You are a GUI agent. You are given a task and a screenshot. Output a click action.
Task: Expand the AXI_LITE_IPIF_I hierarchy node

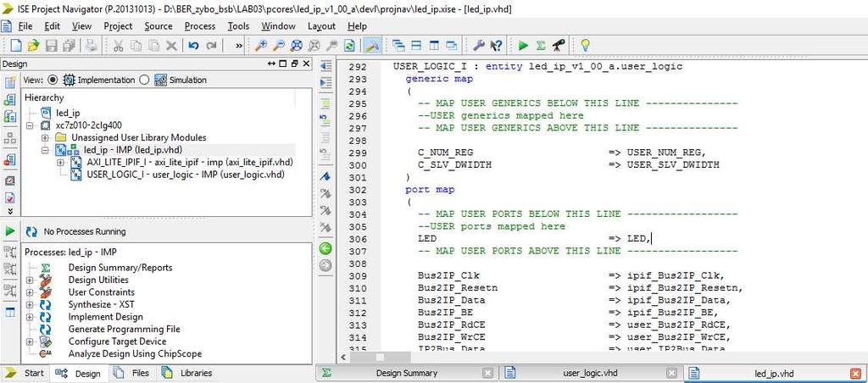click(x=60, y=162)
